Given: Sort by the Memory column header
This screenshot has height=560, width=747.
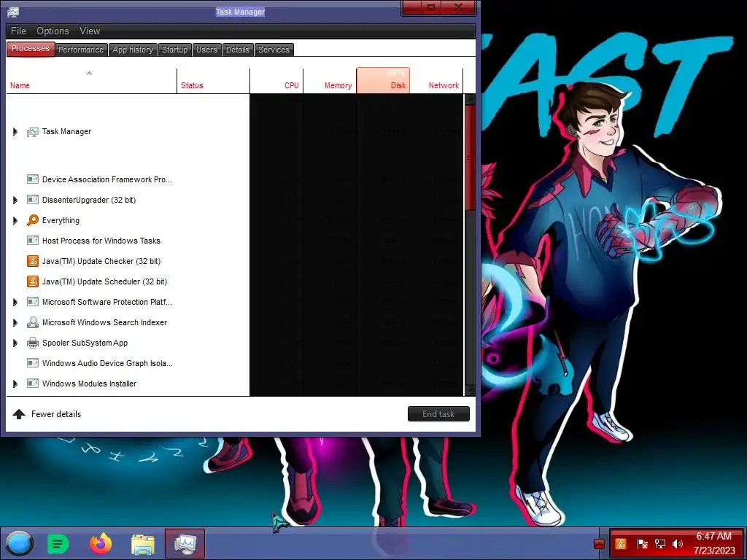Looking at the screenshot, I should pos(330,80).
